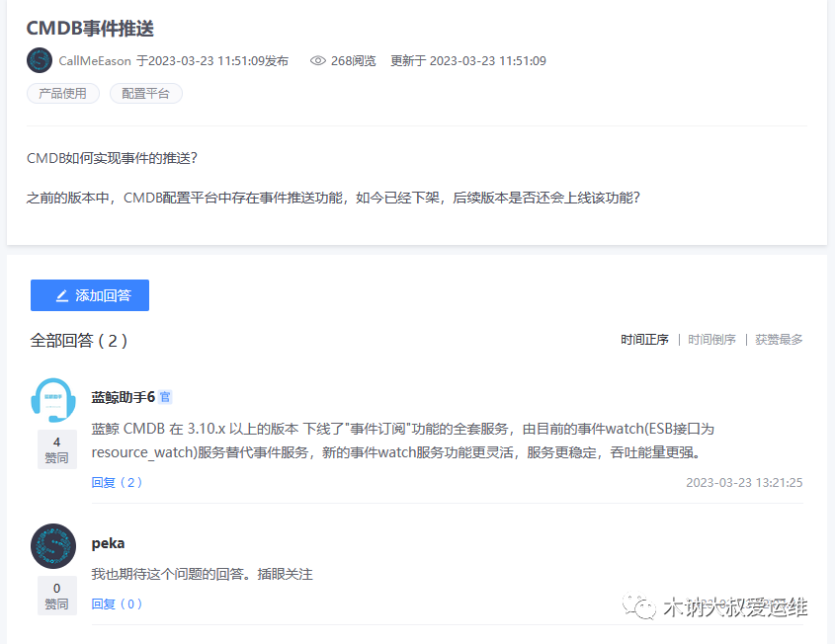
Task: Click the 官 official badge next to 蓝鲸助手6
Action: point(165,397)
